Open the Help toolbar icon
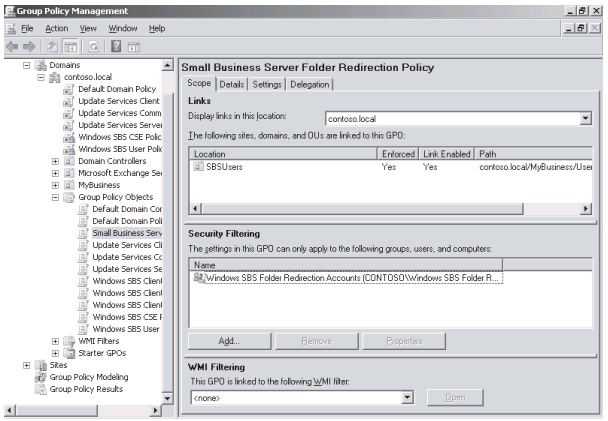Viewport: 608px width, 421px height. pos(116,47)
